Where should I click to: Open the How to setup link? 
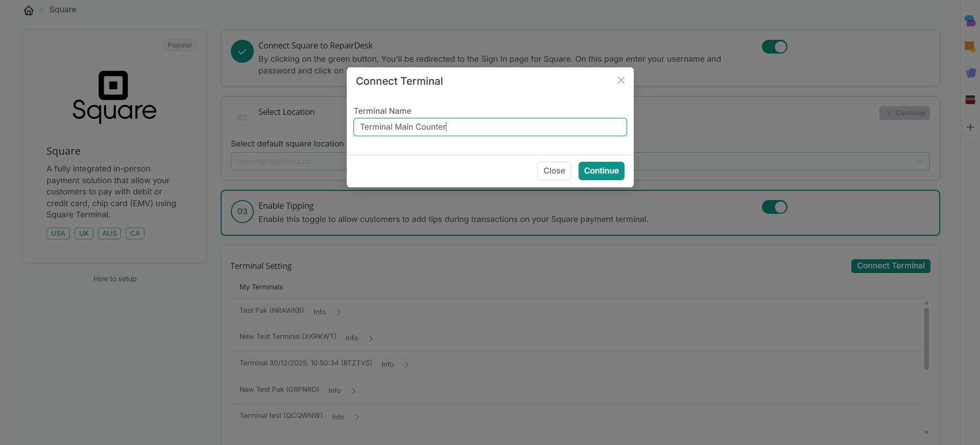tap(115, 279)
